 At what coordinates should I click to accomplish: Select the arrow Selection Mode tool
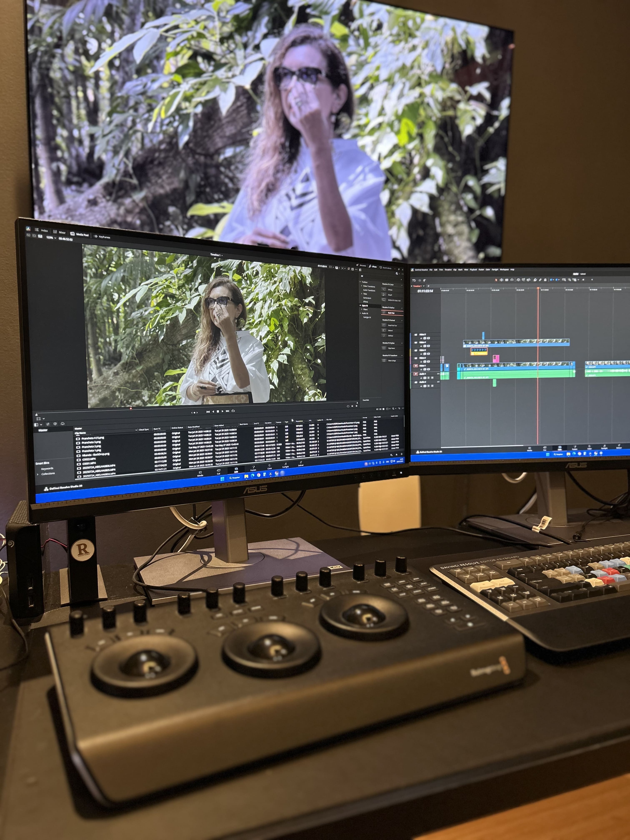pyautogui.click(x=496, y=280)
